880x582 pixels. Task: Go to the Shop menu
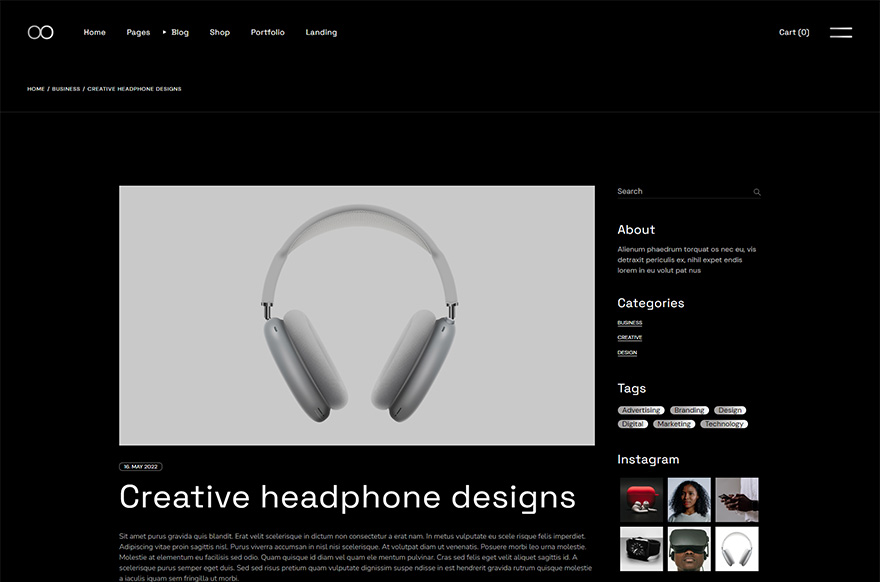220,32
